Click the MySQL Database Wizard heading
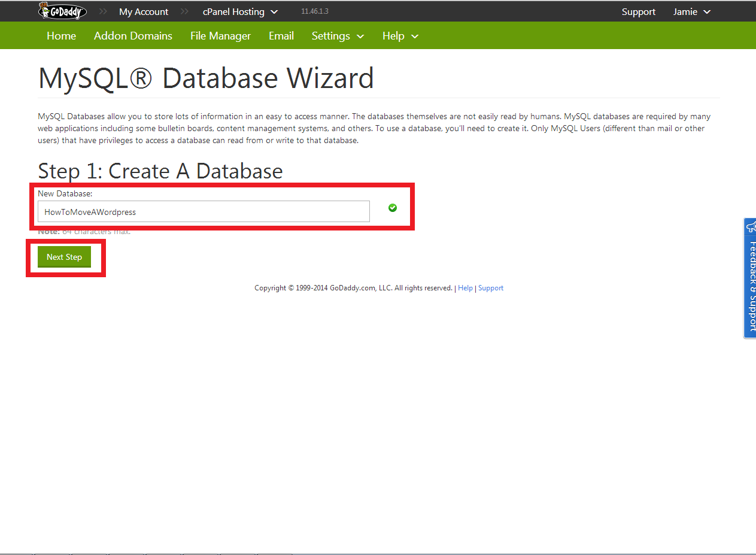Screen dimensions: 756x555 (206, 78)
